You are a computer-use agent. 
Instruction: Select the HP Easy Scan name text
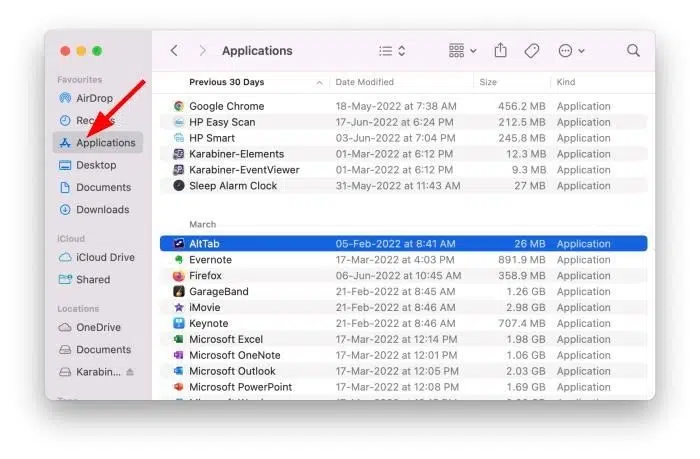pos(222,122)
